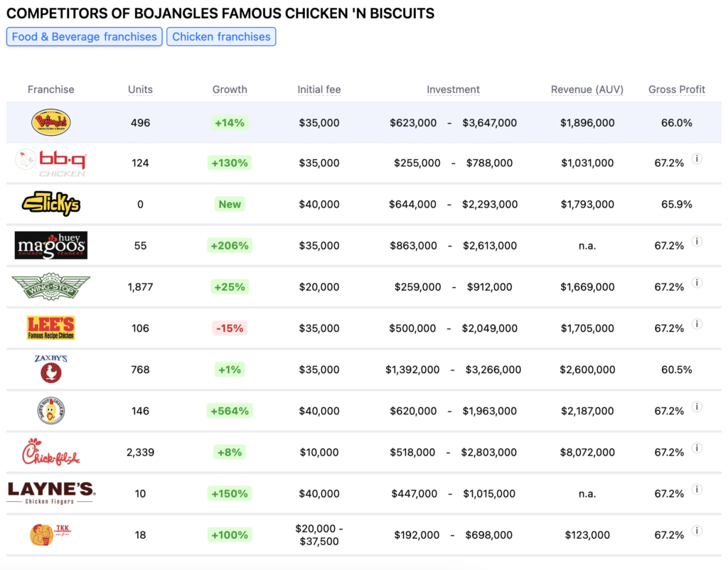Click the +564% growth badge

click(230, 411)
